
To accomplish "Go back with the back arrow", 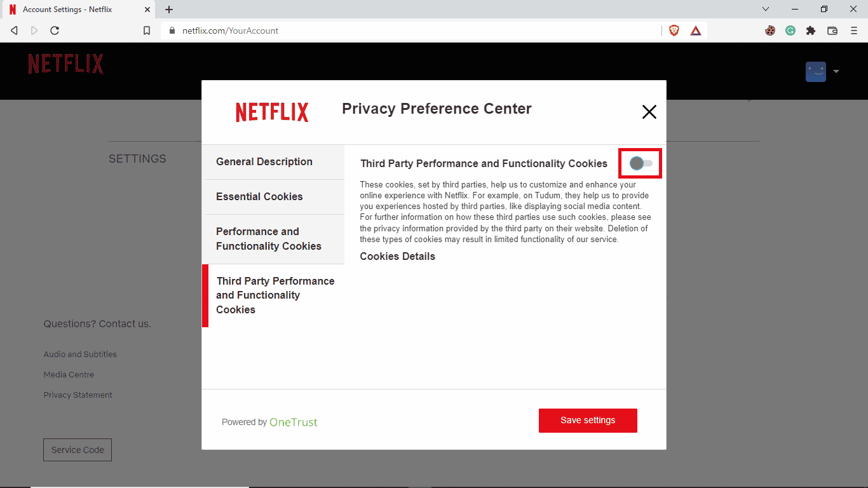I will 14,30.
